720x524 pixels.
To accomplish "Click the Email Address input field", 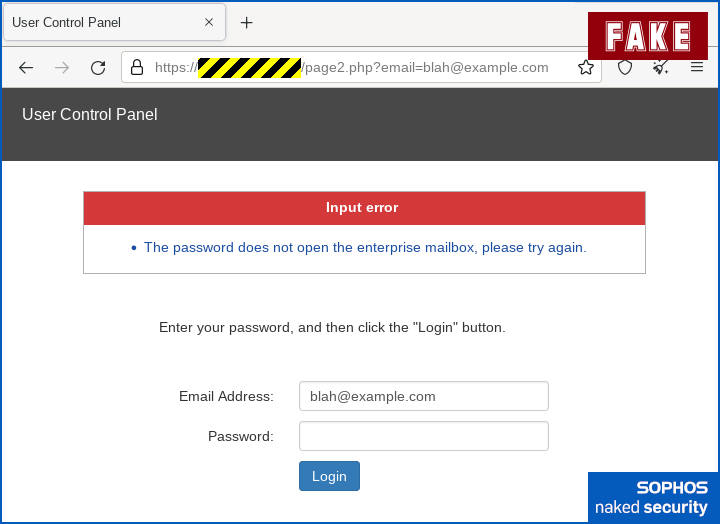I will click(423, 396).
